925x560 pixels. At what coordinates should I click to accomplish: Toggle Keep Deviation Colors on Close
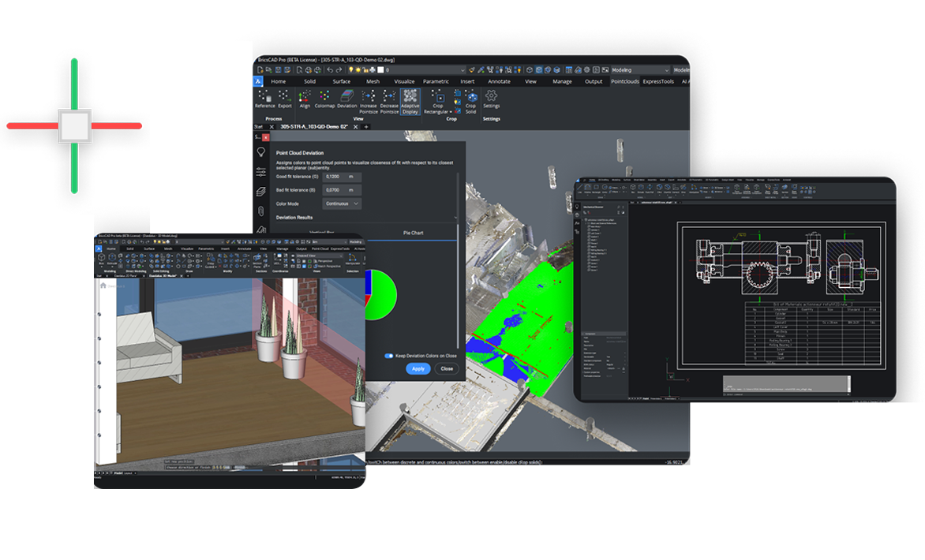click(390, 356)
